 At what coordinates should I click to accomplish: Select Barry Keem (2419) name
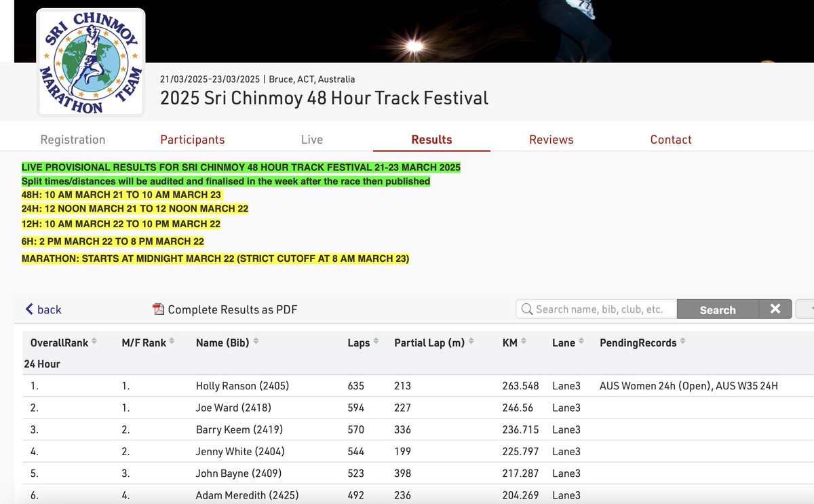coord(239,429)
